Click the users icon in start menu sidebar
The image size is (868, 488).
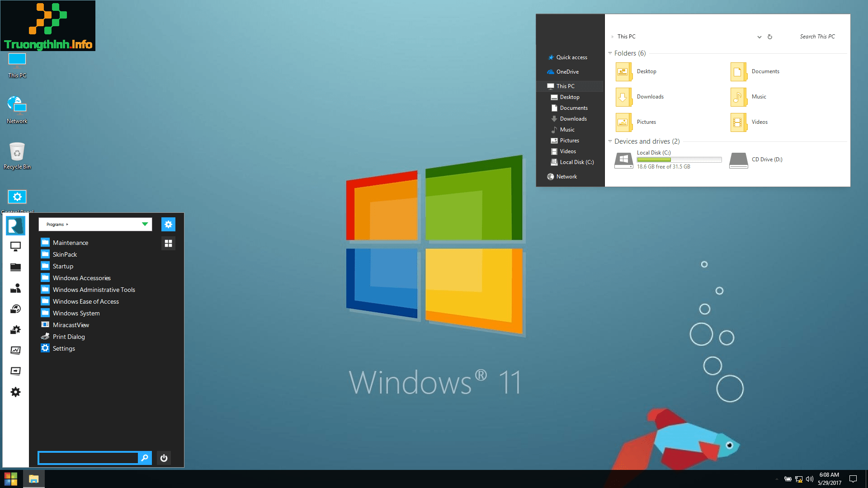click(15, 288)
